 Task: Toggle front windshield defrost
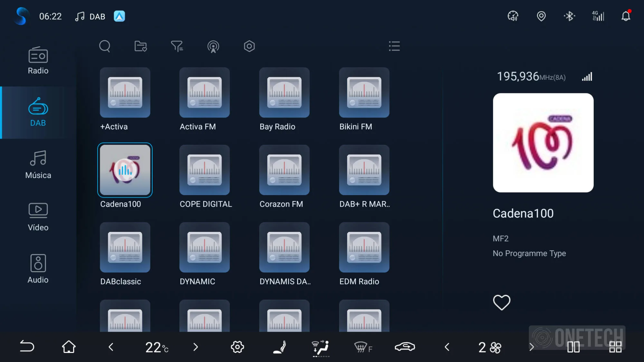click(363, 347)
